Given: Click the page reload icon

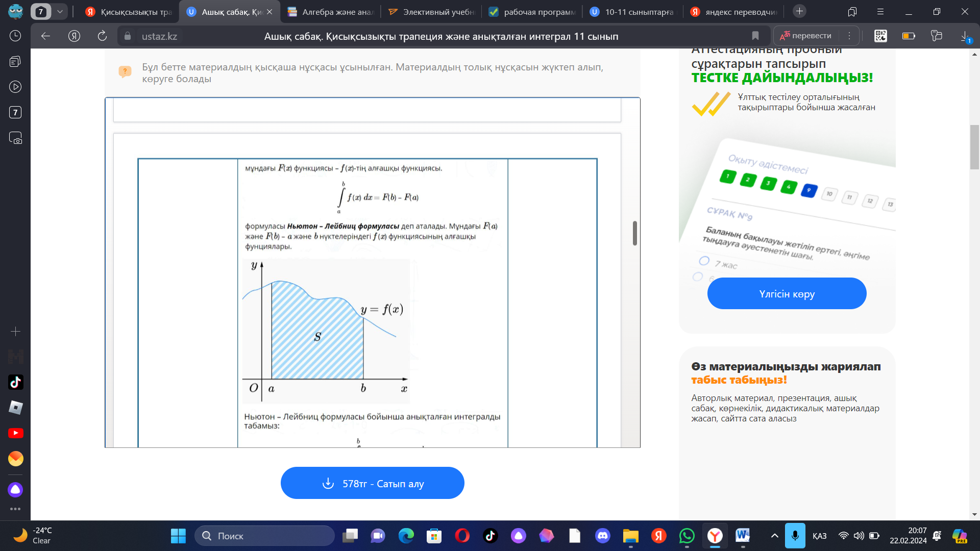Looking at the screenshot, I should pos(102,36).
